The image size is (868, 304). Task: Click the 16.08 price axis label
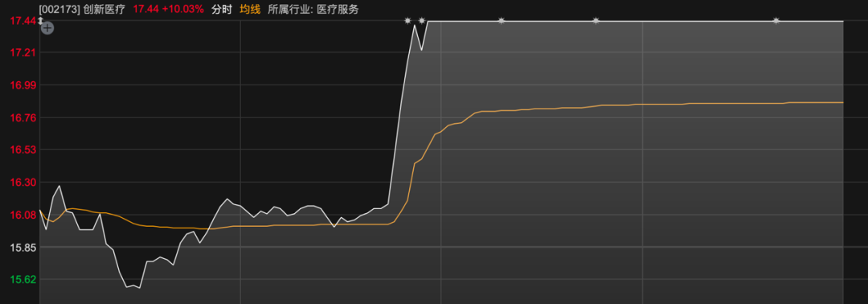(x=20, y=215)
